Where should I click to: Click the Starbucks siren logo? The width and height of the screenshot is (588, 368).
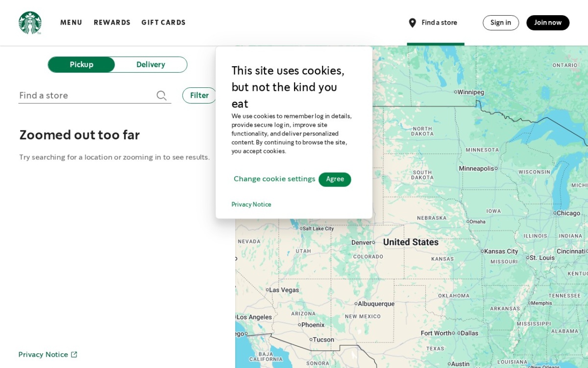pos(30,23)
